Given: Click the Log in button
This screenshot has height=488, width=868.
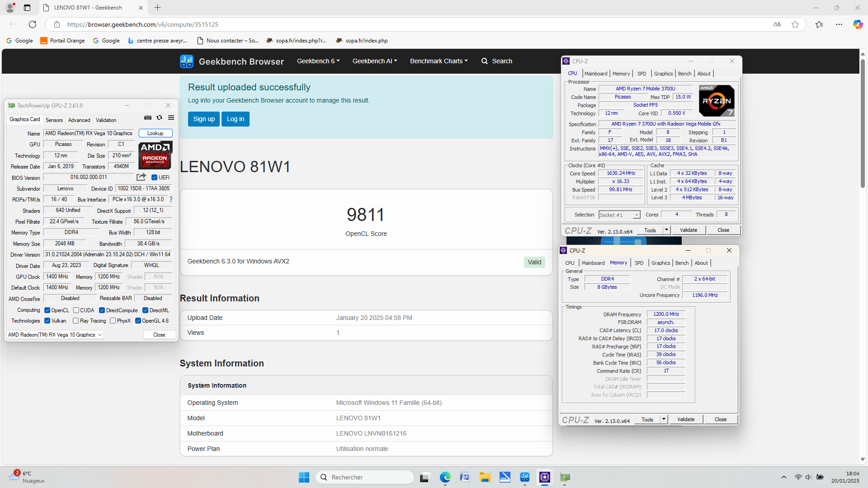Looking at the screenshot, I should click(x=236, y=119).
